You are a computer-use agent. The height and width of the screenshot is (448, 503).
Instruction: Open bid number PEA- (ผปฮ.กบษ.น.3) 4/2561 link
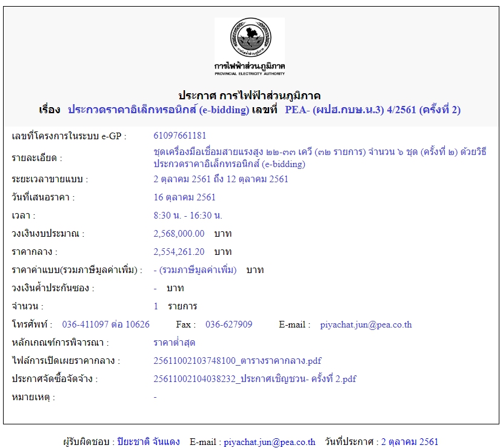tap(373, 110)
